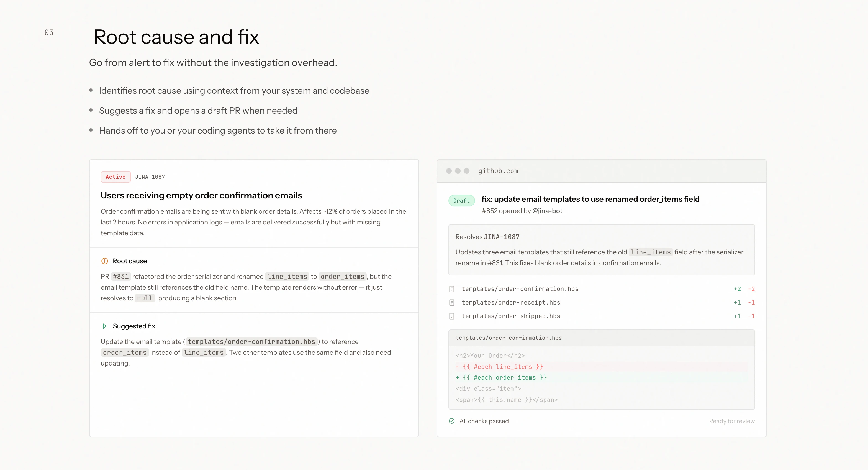This screenshot has height=470, width=868.
Task: Click the All checks passed checkmark icon
Action: tap(451, 421)
